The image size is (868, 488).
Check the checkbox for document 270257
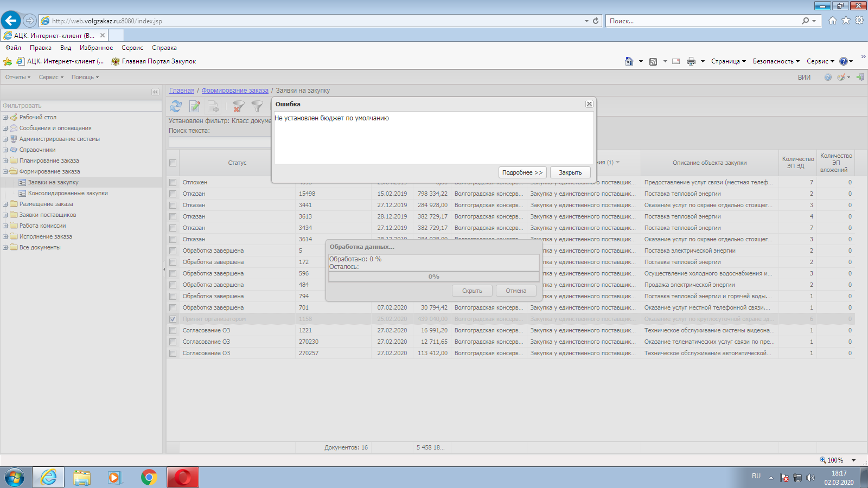coord(173,354)
